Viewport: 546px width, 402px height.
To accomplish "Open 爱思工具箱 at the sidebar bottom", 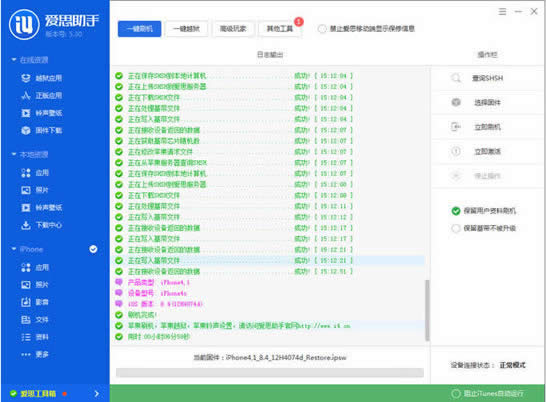I will coord(38,394).
